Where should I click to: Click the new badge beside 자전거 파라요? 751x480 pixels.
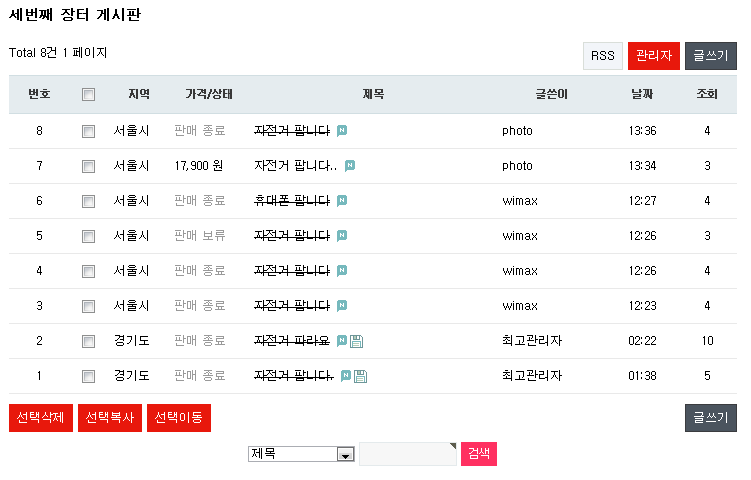click(342, 341)
